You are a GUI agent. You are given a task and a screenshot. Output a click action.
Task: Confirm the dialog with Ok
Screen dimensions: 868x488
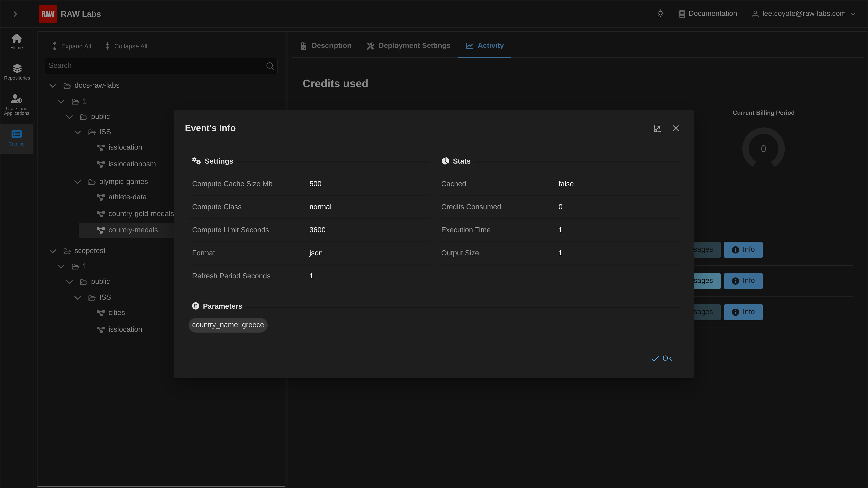tap(661, 358)
